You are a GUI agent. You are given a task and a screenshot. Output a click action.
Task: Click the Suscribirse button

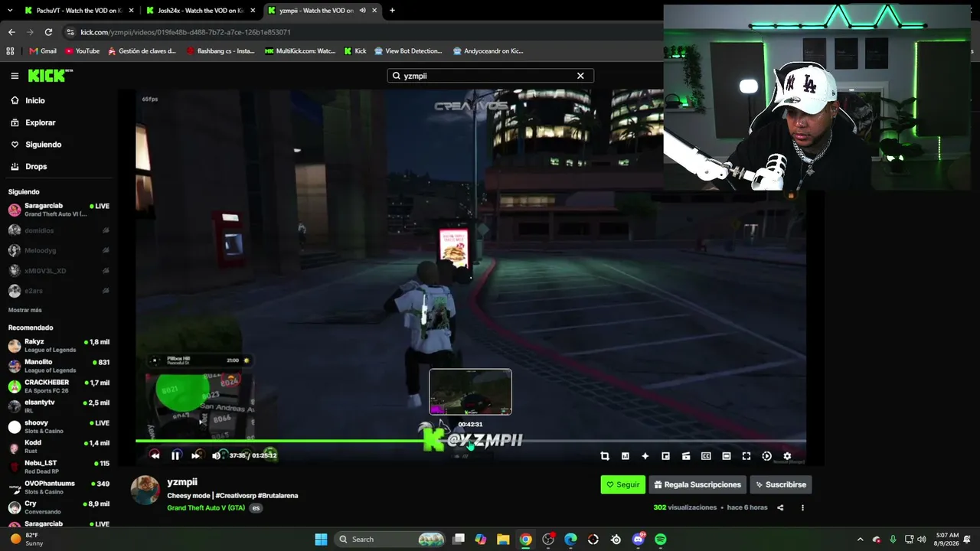point(781,484)
